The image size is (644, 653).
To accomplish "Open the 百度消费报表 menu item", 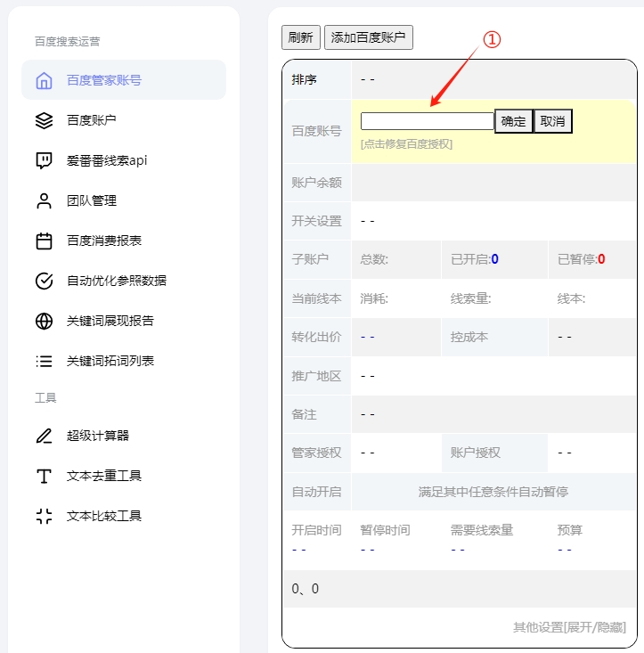I will 104,241.
